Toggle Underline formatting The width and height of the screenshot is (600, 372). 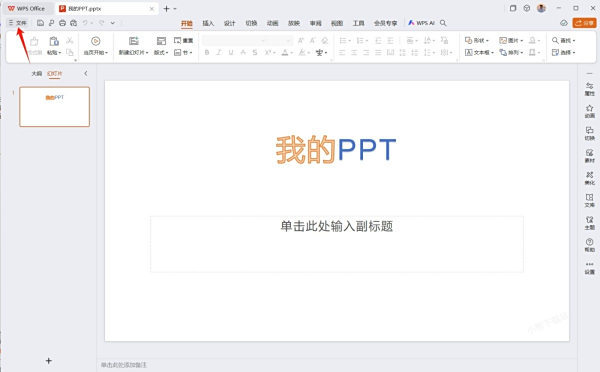click(231, 52)
